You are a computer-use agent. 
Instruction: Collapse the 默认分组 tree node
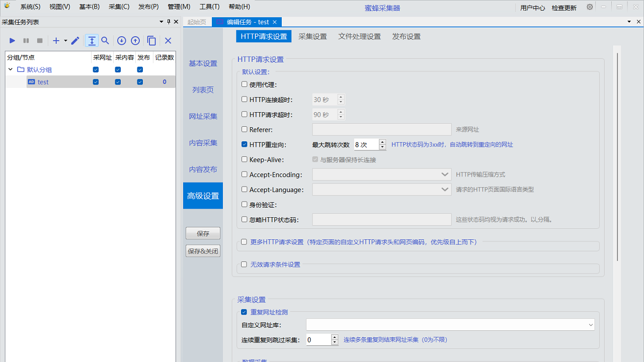tap(11, 69)
